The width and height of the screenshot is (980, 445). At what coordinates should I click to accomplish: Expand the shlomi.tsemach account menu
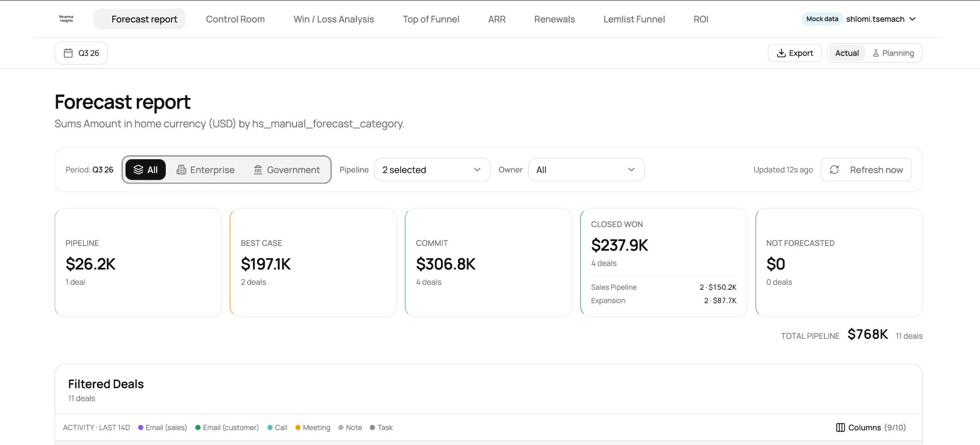[880, 19]
